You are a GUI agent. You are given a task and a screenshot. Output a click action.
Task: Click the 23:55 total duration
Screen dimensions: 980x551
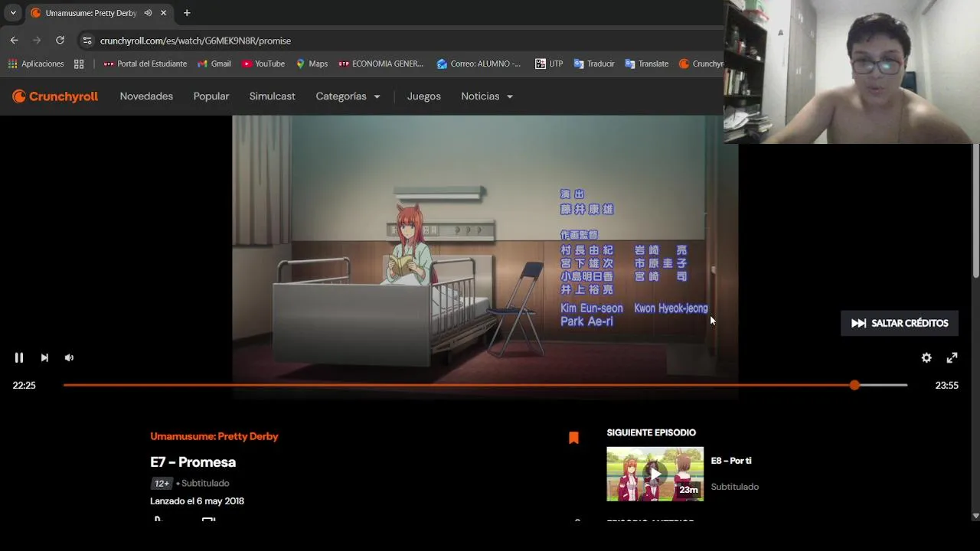(947, 386)
